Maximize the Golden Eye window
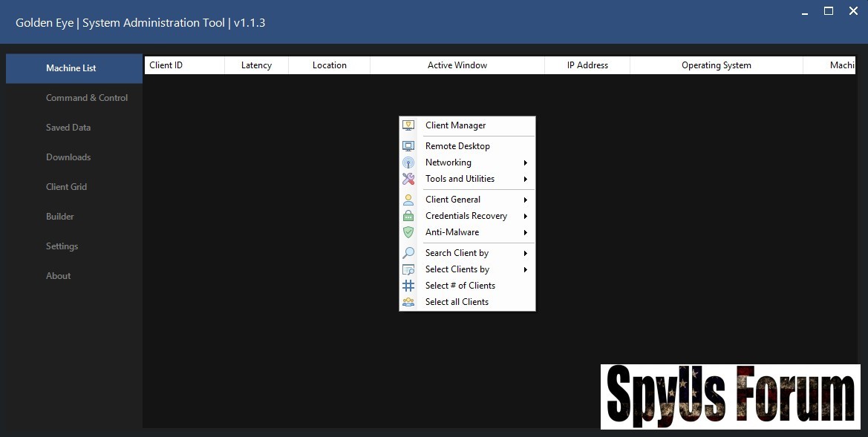 click(829, 11)
